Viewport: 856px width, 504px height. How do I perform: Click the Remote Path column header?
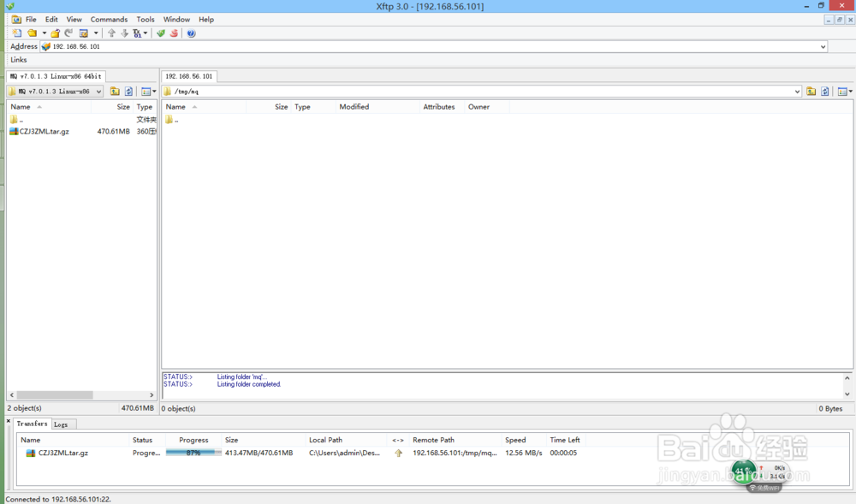coord(455,440)
